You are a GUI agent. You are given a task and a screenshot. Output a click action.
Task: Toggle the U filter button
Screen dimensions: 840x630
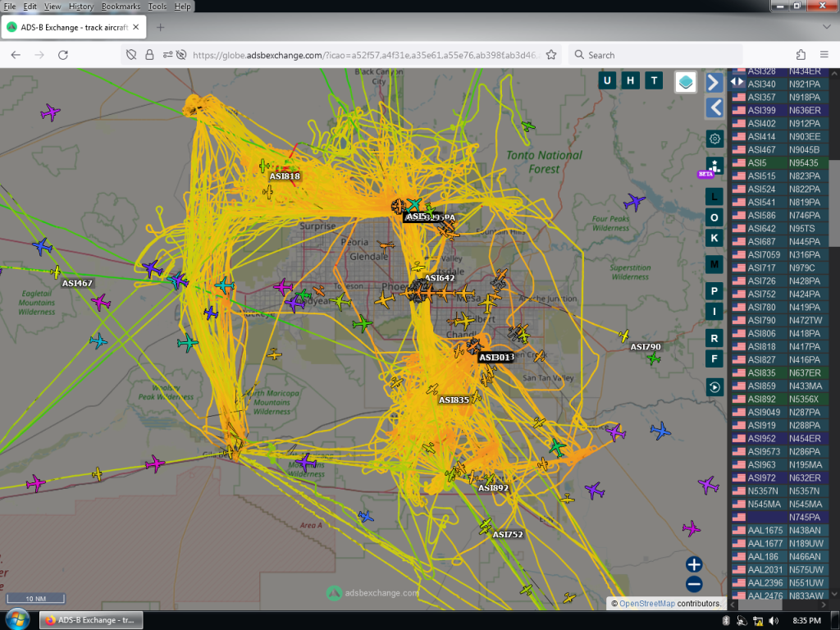point(607,81)
